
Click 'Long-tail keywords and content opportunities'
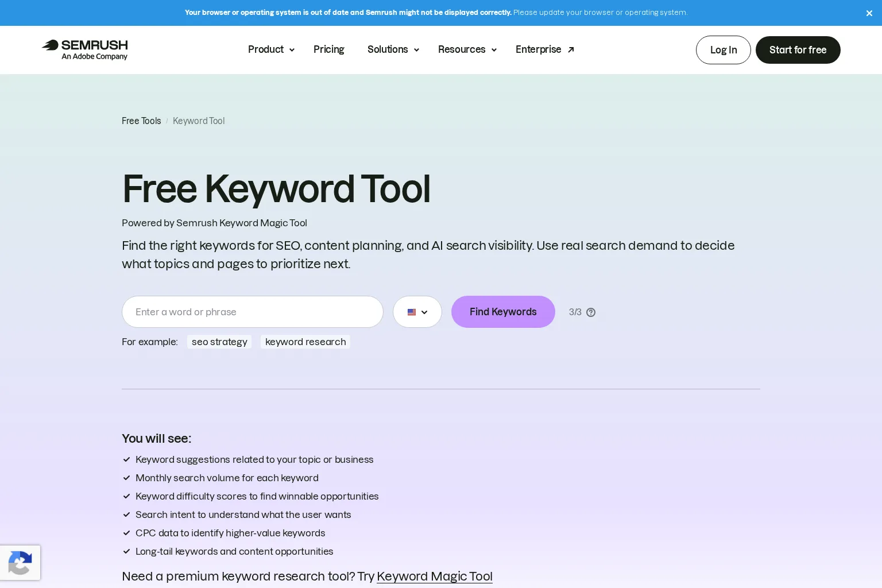pyautogui.click(x=234, y=551)
